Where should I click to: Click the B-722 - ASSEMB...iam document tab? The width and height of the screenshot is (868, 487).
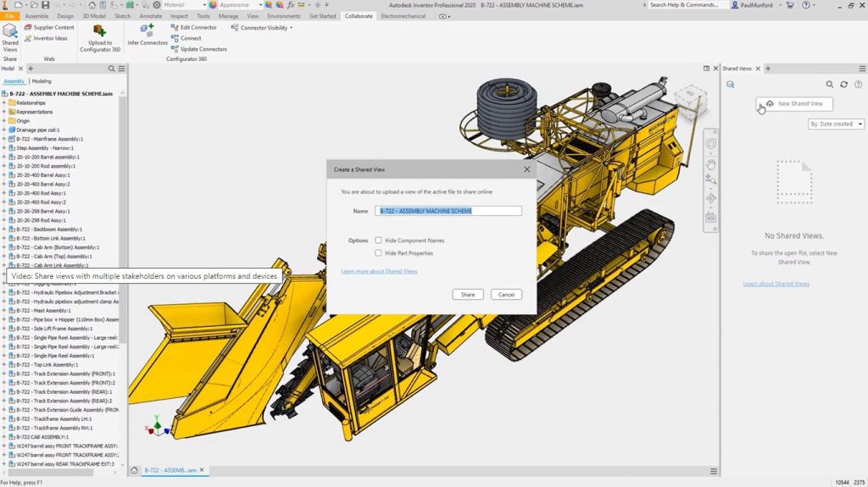coord(170,470)
